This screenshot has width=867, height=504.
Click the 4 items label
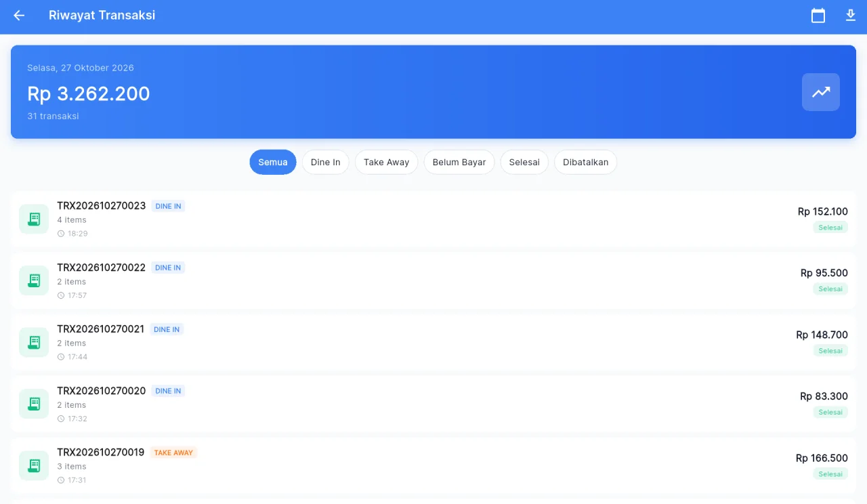tap(72, 220)
